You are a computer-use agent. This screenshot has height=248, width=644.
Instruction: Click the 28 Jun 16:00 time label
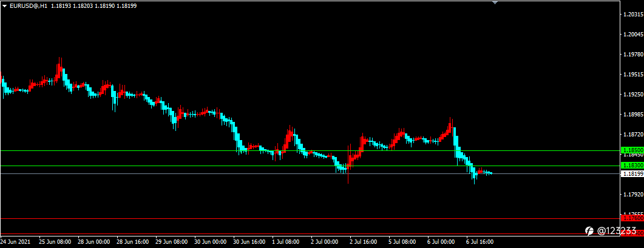(133, 242)
